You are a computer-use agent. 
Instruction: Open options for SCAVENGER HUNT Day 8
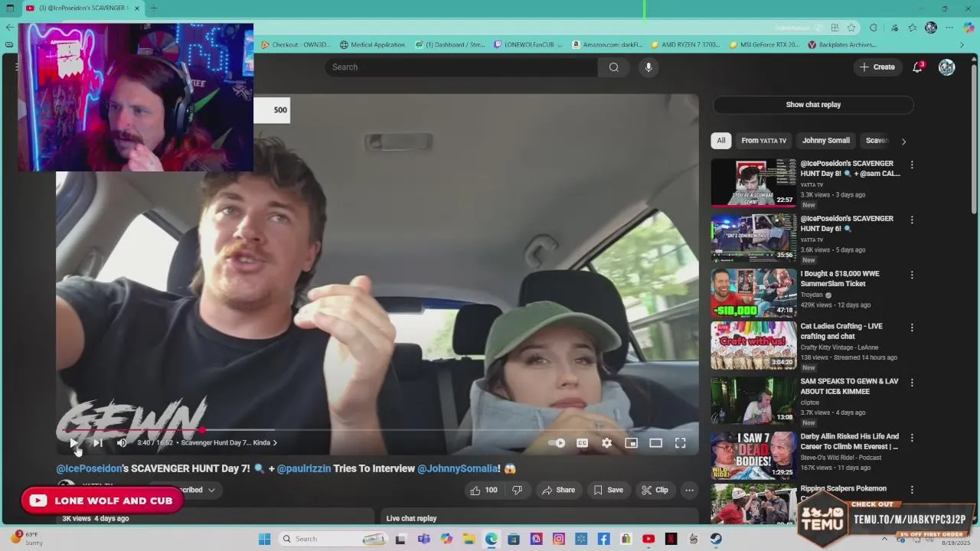(911, 165)
